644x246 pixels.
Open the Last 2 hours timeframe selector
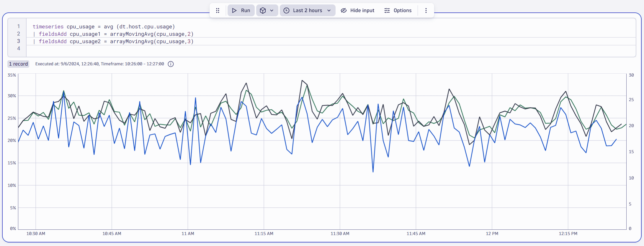[x=307, y=10]
